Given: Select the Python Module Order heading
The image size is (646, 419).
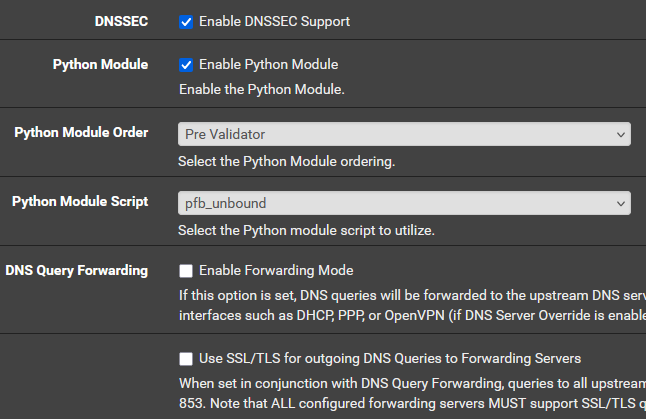Looking at the screenshot, I should (81, 133).
